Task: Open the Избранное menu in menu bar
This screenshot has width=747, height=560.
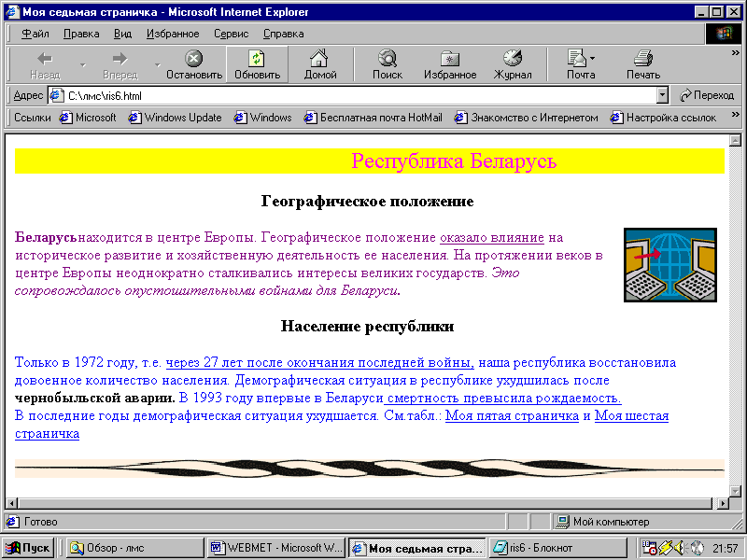Action: coord(173,34)
